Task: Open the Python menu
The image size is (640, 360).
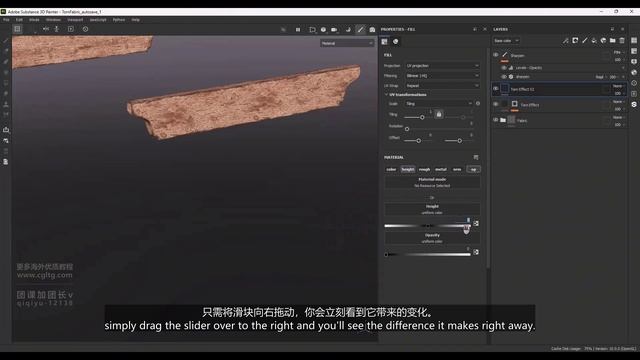Action: [x=119, y=20]
